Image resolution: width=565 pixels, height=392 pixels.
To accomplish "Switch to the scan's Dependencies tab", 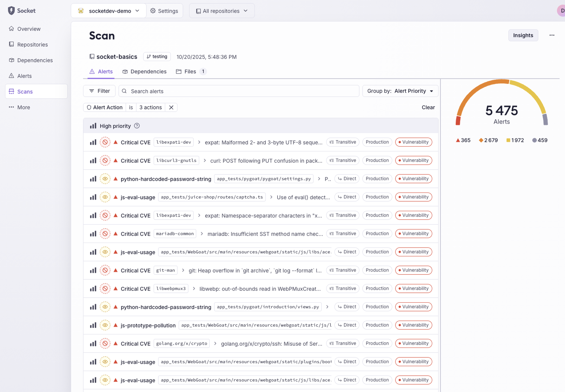I will 144,72.
